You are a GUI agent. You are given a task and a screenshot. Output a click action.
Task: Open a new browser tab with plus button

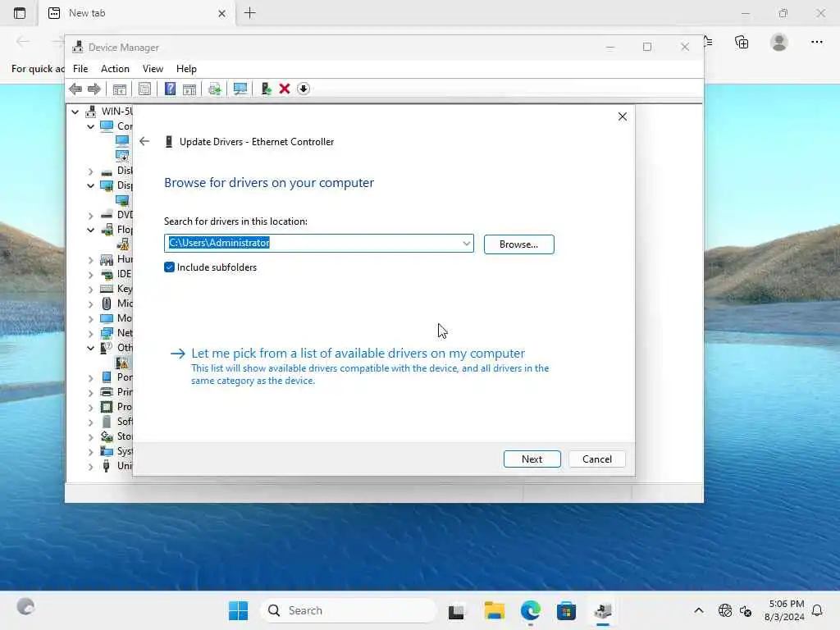tap(249, 13)
